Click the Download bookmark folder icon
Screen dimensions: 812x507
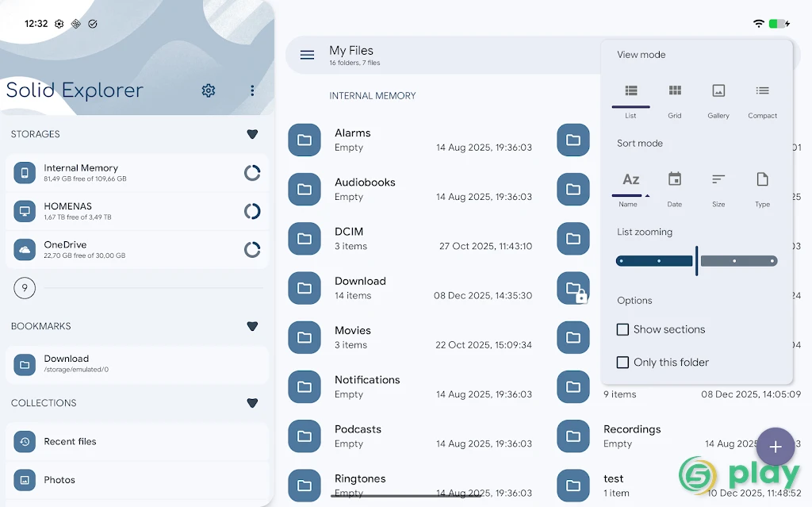pos(25,364)
